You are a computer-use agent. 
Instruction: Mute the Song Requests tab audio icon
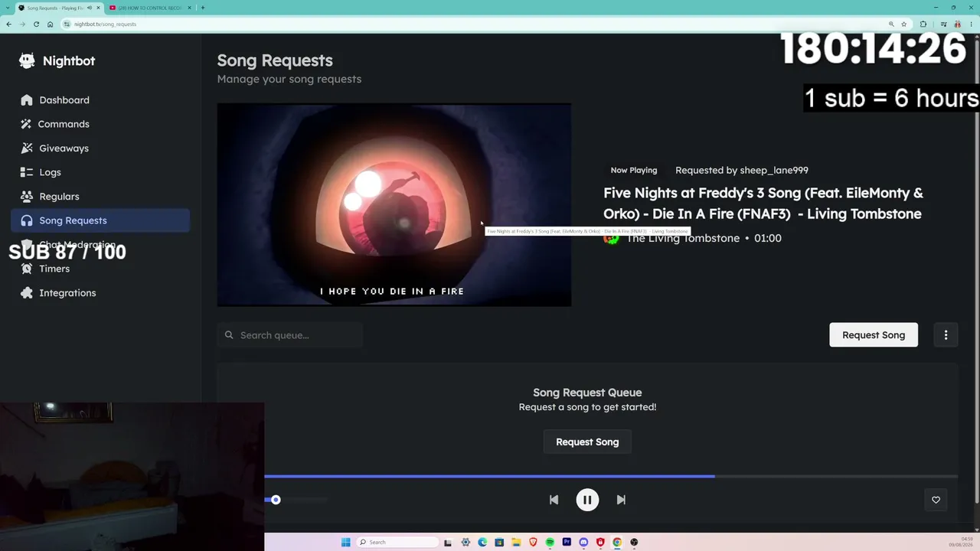[x=90, y=8]
